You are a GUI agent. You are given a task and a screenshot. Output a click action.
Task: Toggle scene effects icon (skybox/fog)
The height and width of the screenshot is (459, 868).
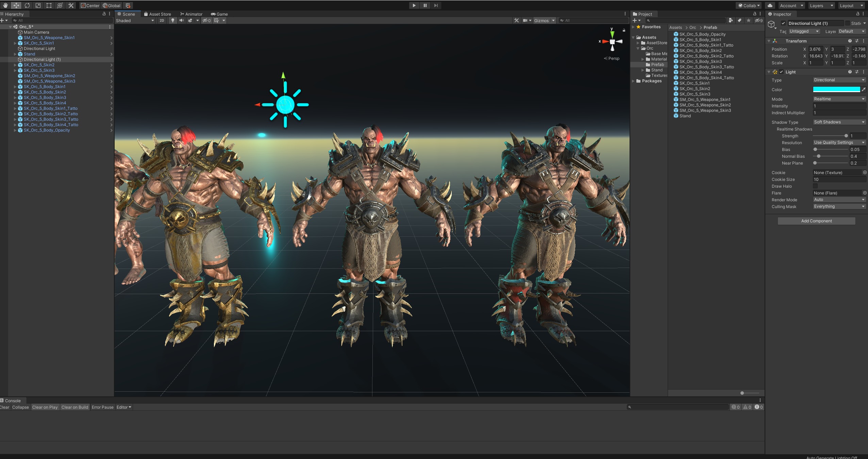[190, 20]
